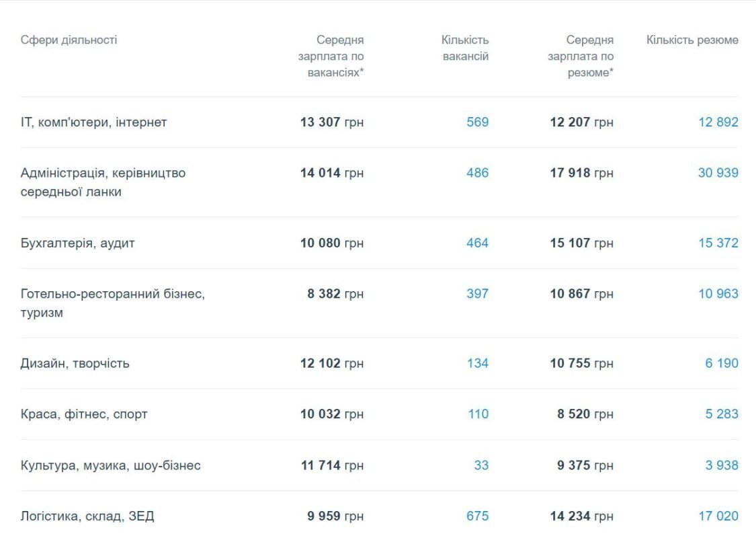Open the 6 190 resumes link

pos(721,363)
